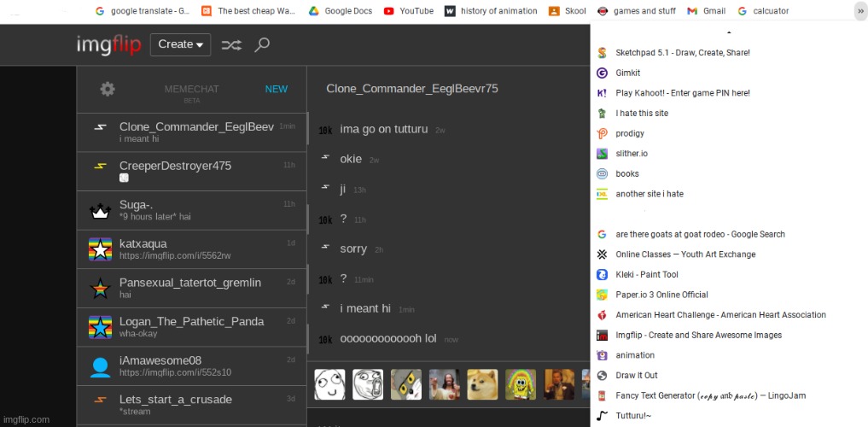Collapse the bookmarks overflow chevron
The height and width of the screenshot is (427, 868).
pos(860,11)
